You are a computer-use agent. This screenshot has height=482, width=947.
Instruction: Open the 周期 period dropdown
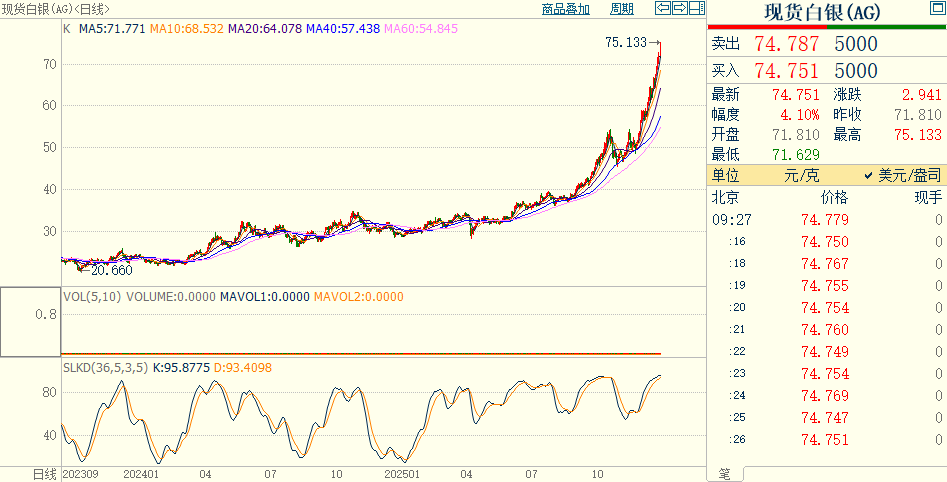[621, 9]
